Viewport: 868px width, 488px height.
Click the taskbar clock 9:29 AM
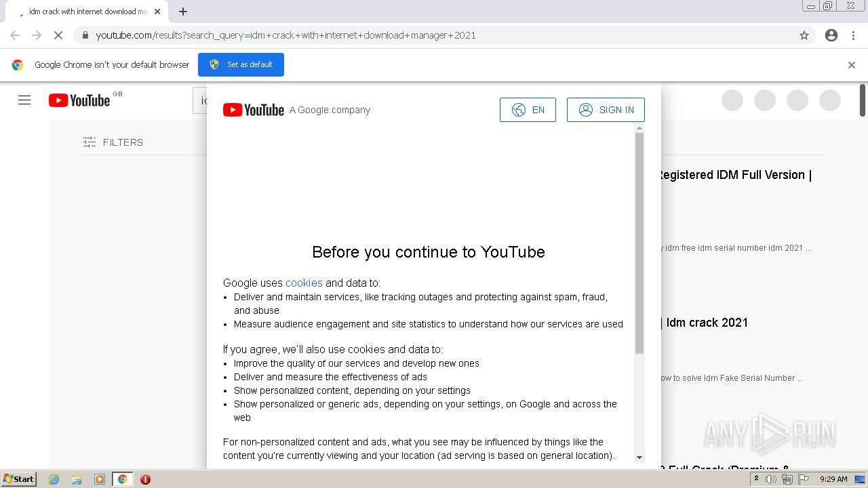point(833,479)
